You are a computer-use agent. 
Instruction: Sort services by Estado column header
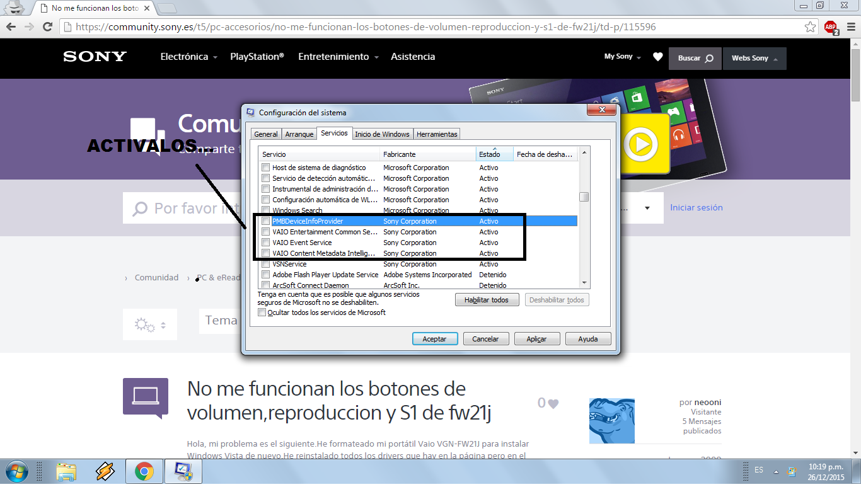(495, 154)
